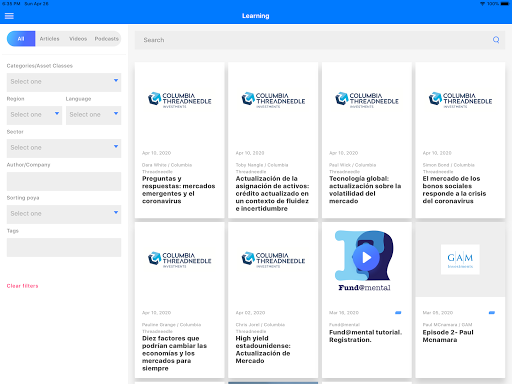This screenshot has width=512, height=384.
Task: Open the Region dropdown
Action: (x=34, y=115)
